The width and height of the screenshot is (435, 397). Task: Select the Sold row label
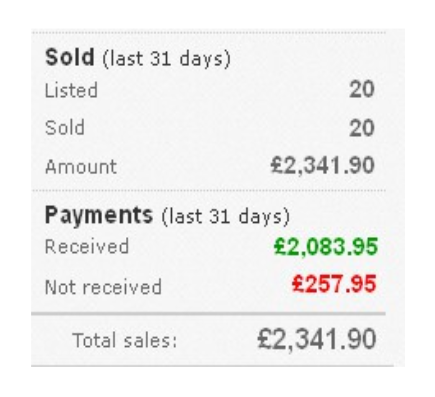(65, 128)
